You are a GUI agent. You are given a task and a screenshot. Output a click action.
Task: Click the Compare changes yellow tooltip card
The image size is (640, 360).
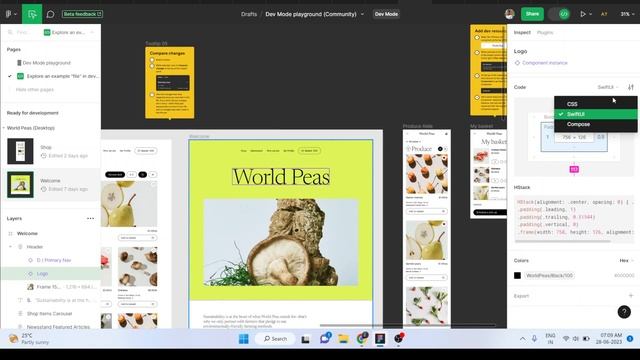(x=169, y=82)
